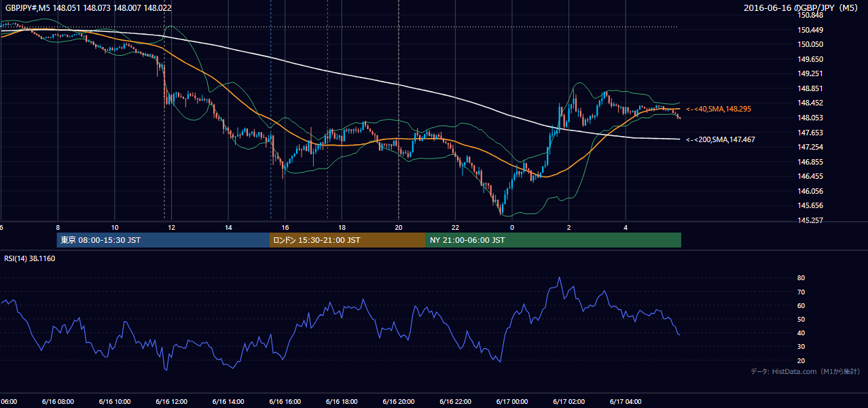This screenshot has height=408, width=868.
Task: Click price axis value 146.855
Action: (810, 162)
